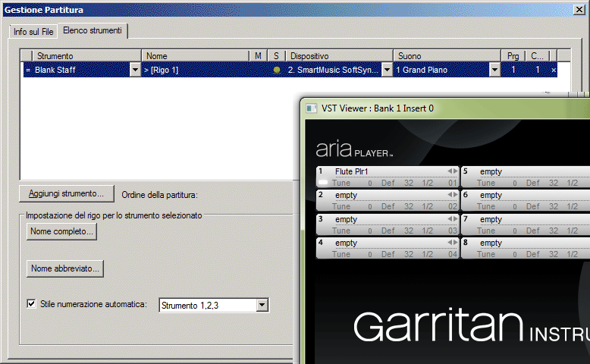Load the next instrument on Flute Plr1 slot
The image size is (590, 364).
[x=455, y=171]
